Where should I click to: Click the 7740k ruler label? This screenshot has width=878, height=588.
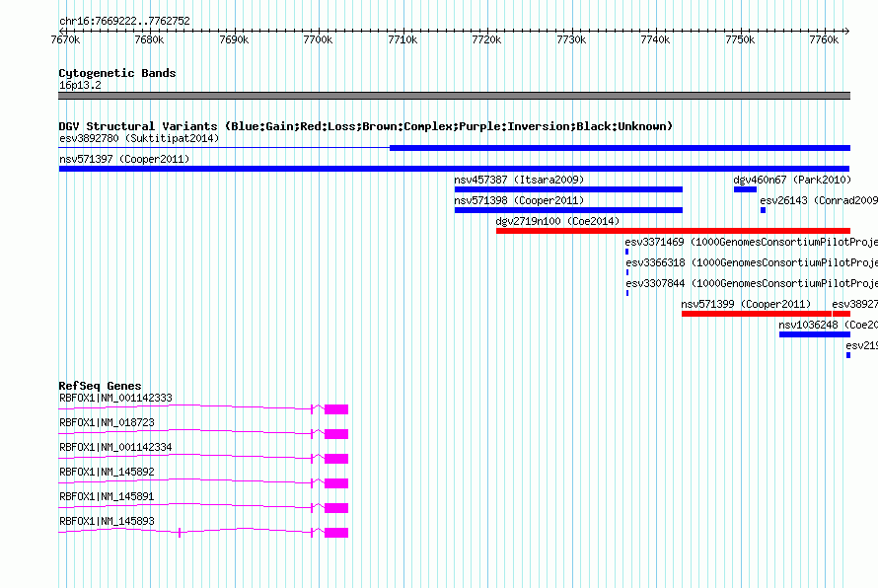[x=655, y=39]
